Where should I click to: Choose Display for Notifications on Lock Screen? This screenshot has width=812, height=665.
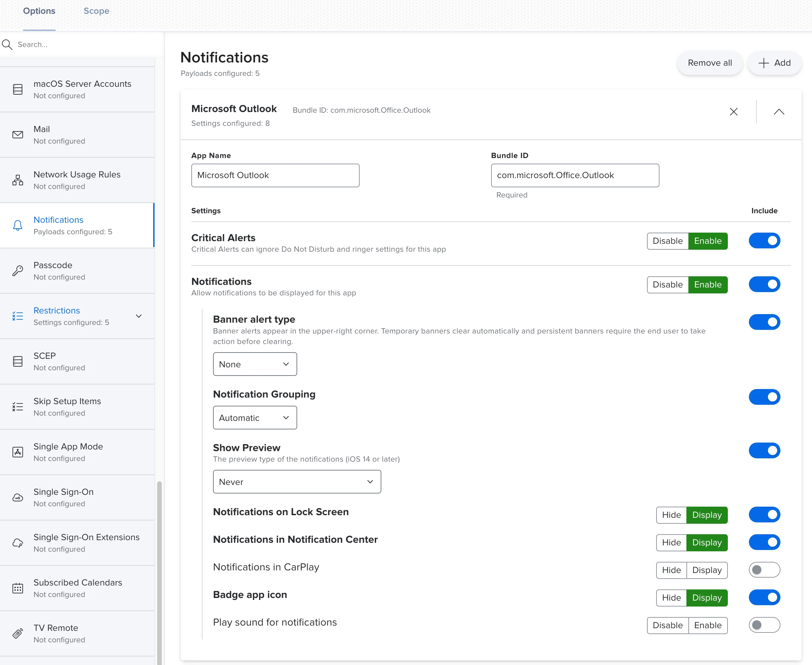(x=707, y=515)
